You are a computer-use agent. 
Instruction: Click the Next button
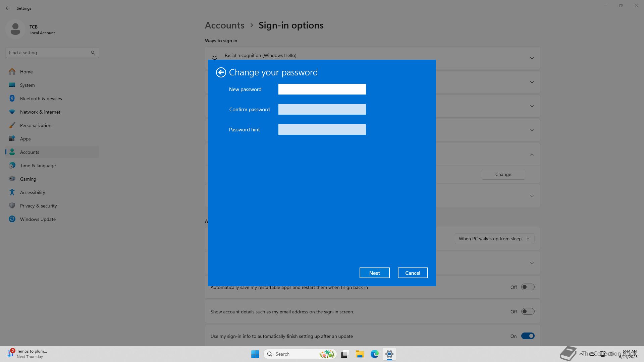(374, 273)
